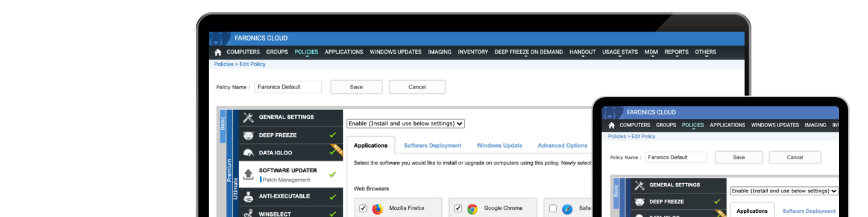The image size is (868, 217).
Task: Switch to Windows Update tab
Action: pyautogui.click(x=499, y=145)
